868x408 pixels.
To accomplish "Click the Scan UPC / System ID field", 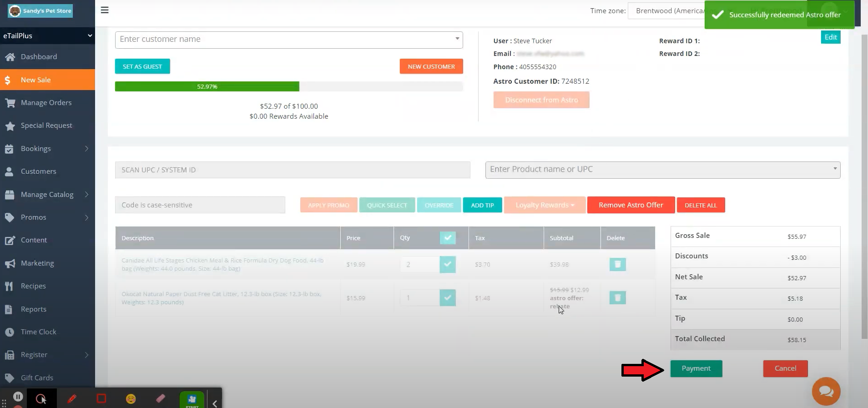I will 292,170.
